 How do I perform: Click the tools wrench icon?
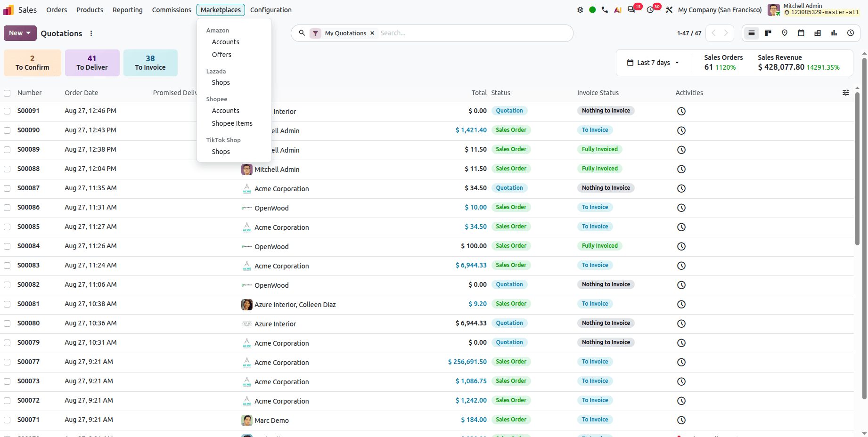pos(669,10)
